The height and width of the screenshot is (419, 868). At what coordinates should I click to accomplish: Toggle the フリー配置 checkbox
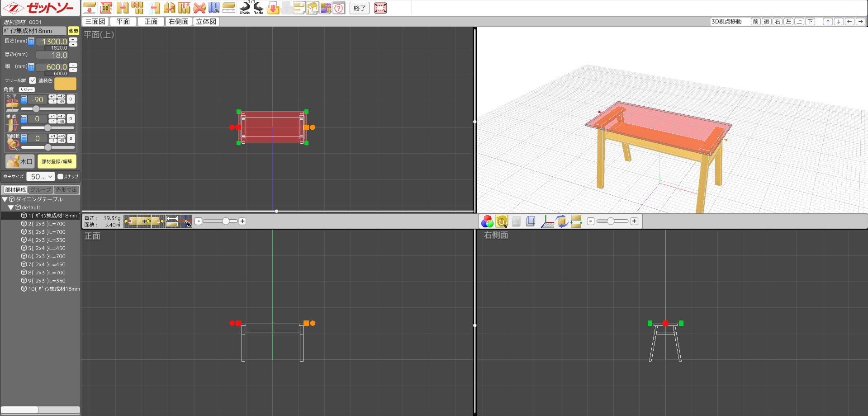tap(33, 80)
